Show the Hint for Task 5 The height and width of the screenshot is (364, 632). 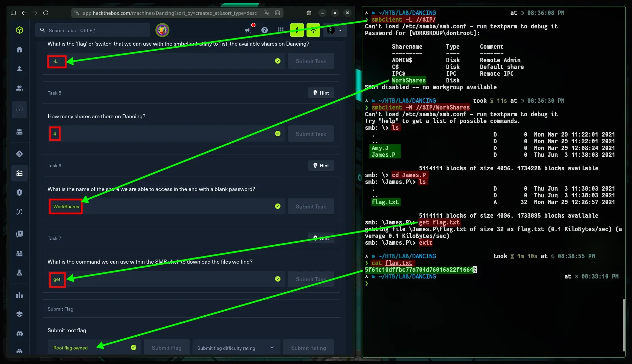(321, 93)
